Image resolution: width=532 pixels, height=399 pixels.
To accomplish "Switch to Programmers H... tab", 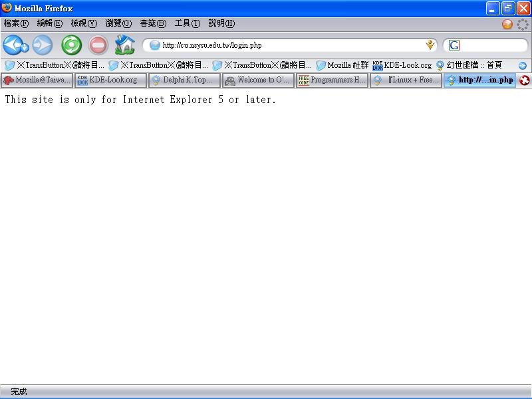I will click(x=332, y=80).
